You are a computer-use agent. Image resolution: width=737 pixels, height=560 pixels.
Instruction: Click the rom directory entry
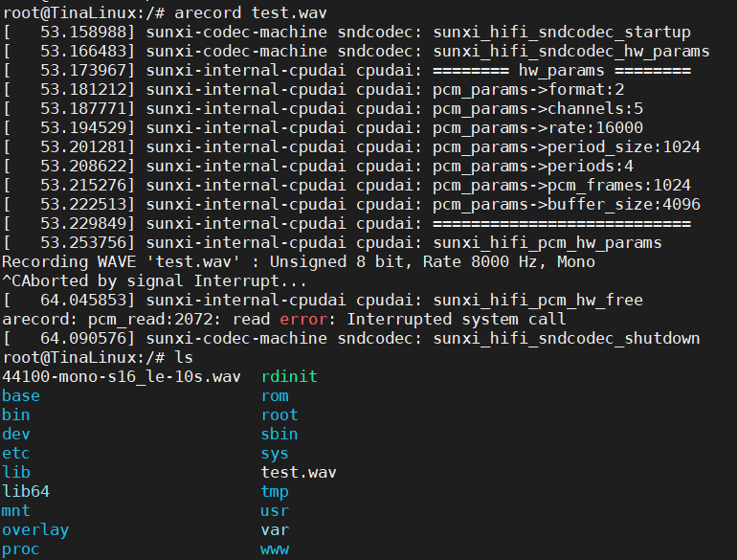click(x=275, y=395)
